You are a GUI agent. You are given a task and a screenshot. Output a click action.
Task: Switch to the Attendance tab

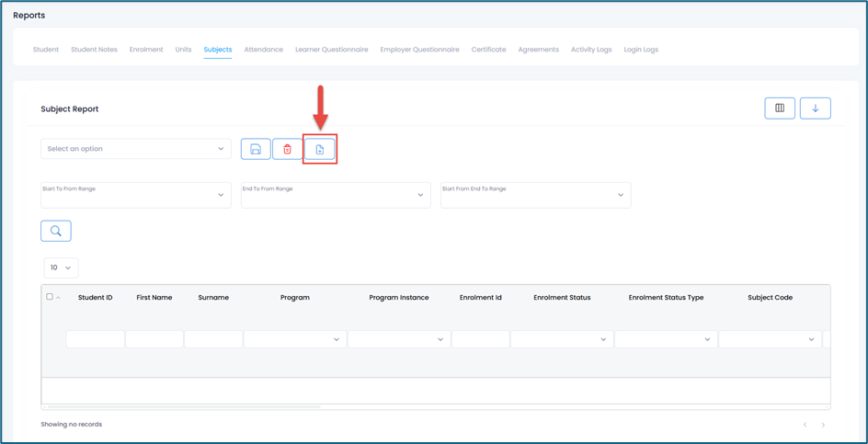263,50
